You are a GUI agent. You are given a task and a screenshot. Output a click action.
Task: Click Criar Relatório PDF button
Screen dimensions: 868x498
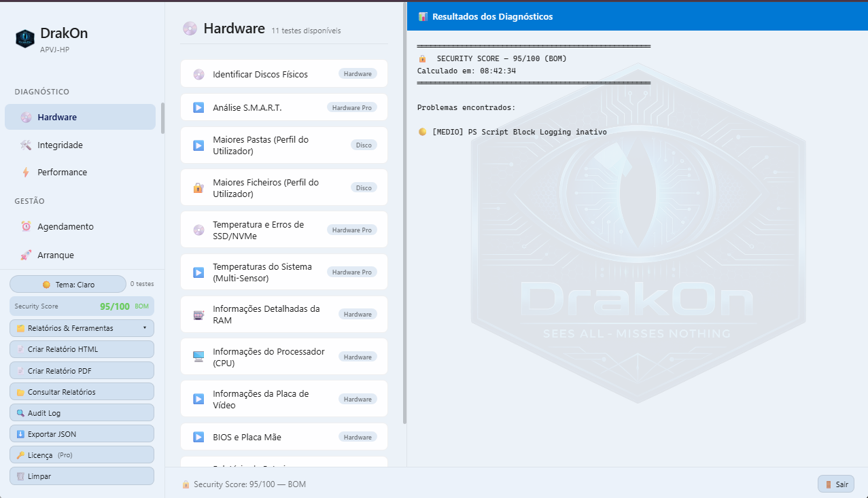click(82, 371)
